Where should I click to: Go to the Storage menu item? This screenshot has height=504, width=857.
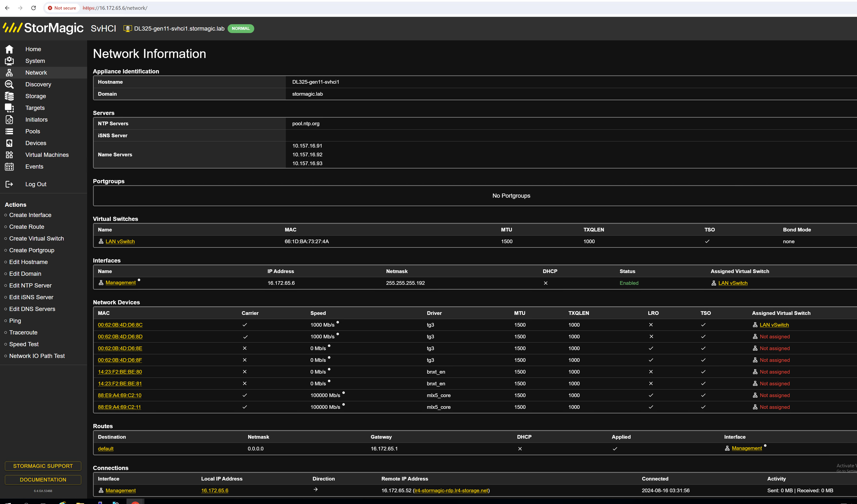point(36,96)
